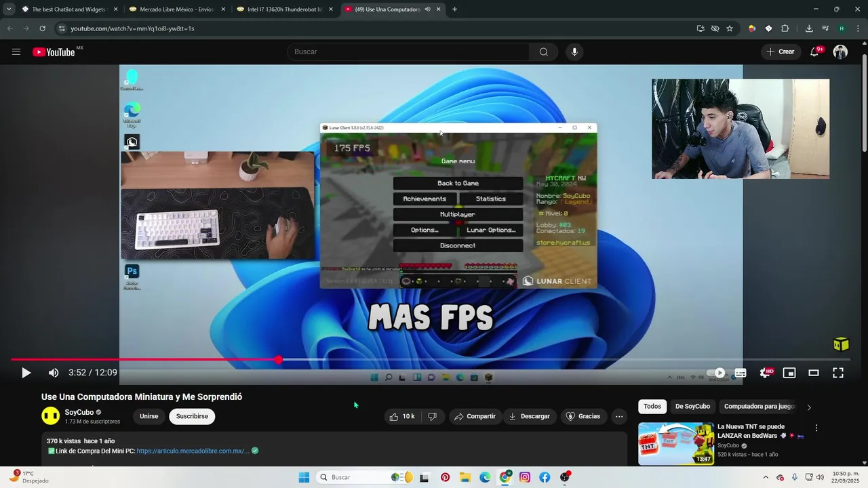Open the browser Extensions puzzle icon
Viewport: 868px width, 488px height.
[x=785, y=28]
